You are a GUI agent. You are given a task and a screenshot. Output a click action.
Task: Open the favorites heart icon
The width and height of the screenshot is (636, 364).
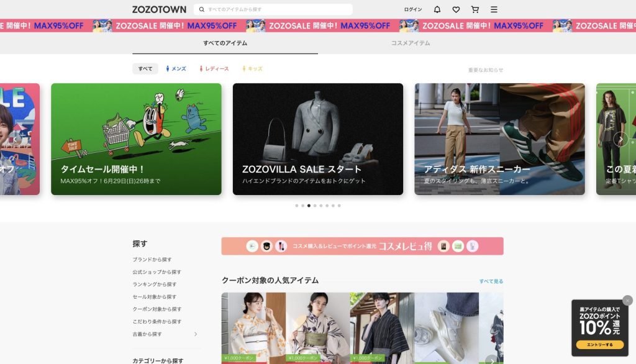456,9
